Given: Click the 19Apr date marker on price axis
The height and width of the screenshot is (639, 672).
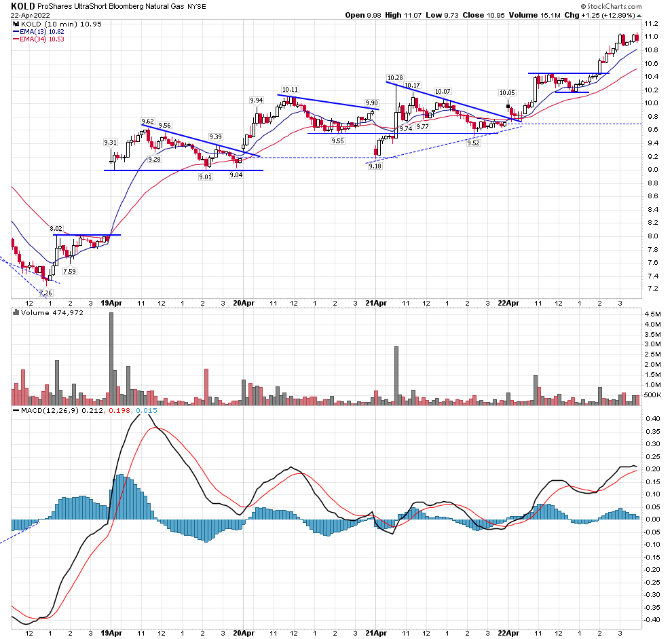Looking at the screenshot, I should pyautogui.click(x=111, y=304).
